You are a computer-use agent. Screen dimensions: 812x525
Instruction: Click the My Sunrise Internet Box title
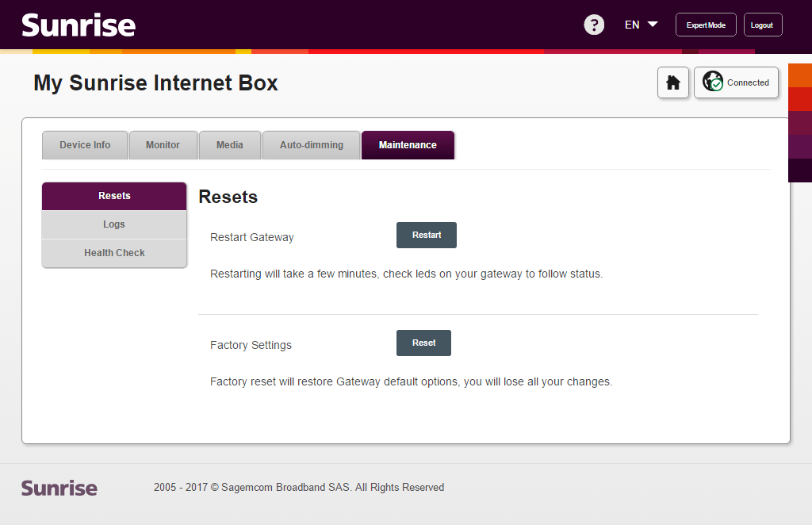pos(155,82)
